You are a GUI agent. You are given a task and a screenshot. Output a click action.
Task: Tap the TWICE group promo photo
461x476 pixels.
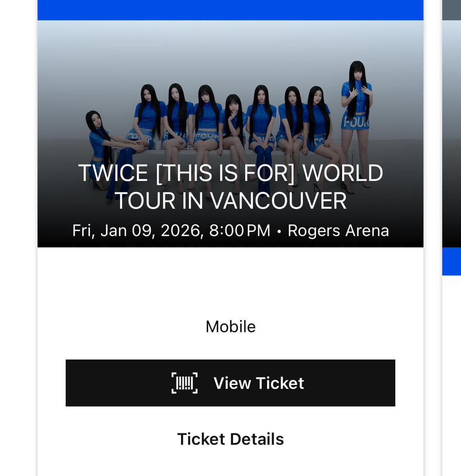pyautogui.click(x=230, y=134)
